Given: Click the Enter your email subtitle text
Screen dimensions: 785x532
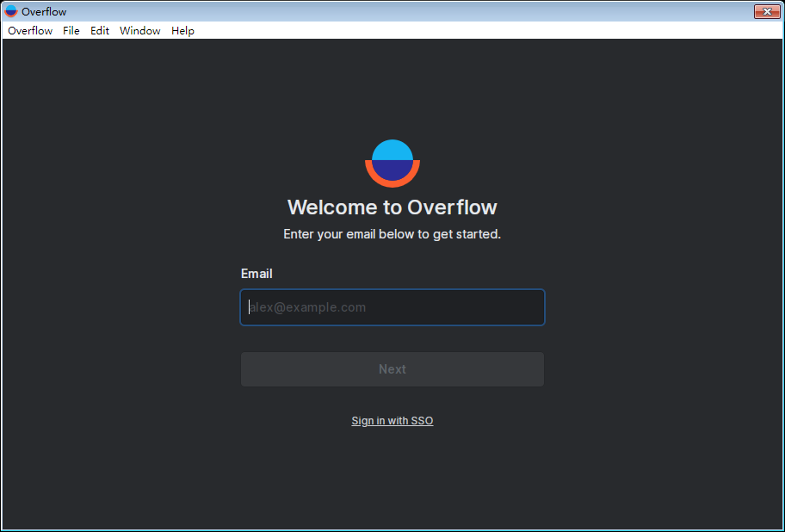Looking at the screenshot, I should pyautogui.click(x=392, y=233).
